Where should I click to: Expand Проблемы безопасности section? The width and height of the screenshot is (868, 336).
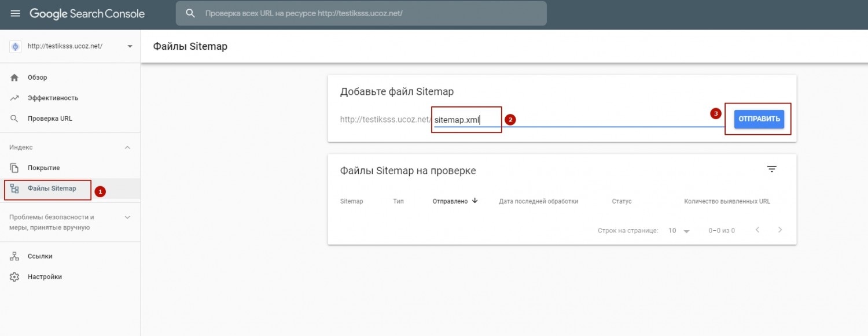[x=128, y=217]
